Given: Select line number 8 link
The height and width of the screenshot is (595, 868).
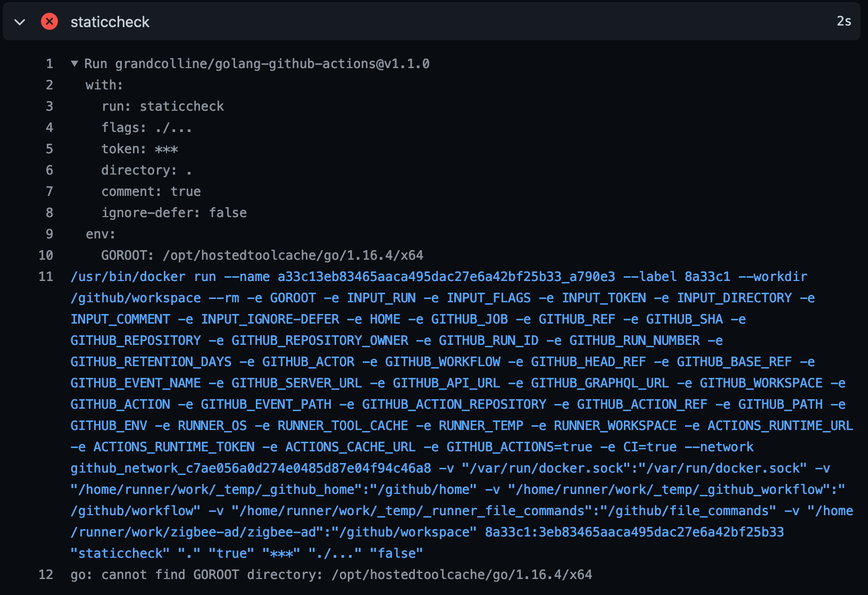Looking at the screenshot, I should 49,213.
